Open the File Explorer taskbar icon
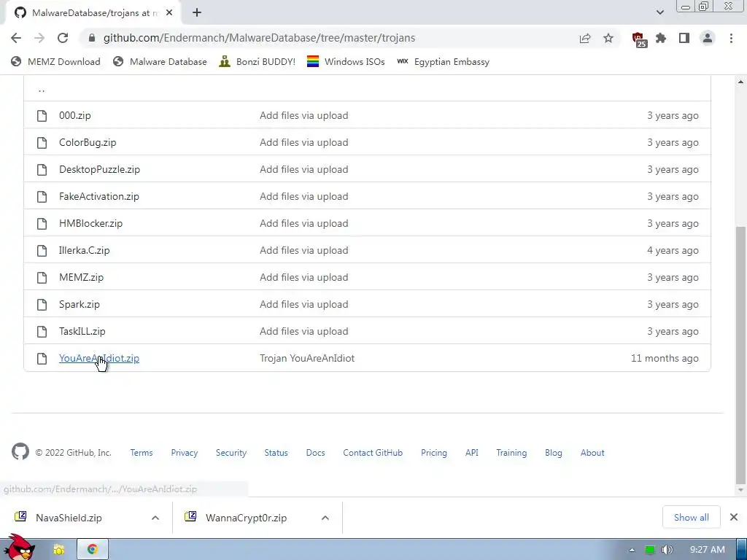Viewport: 747px width, 560px height. coord(58,550)
